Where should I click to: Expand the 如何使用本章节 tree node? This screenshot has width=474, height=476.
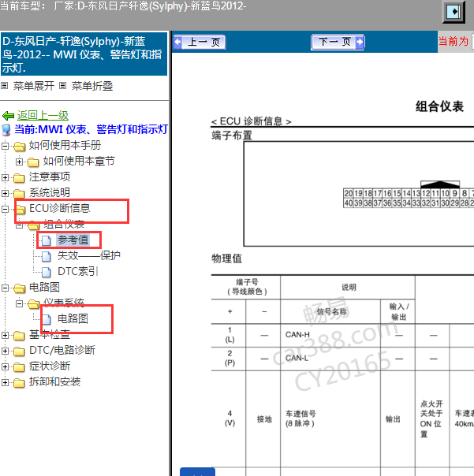19,162
